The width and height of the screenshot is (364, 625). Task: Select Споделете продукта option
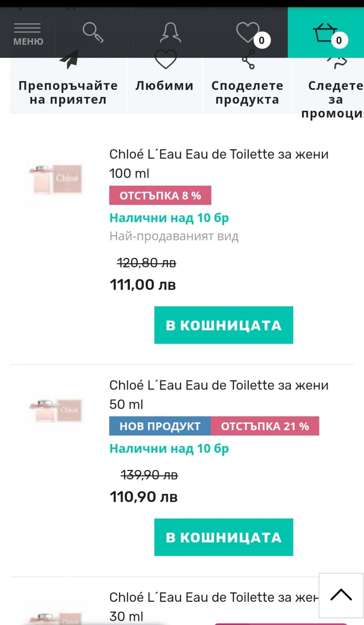click(247, 92)
